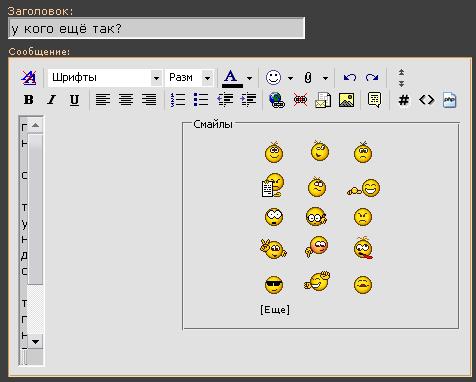
Task: Insert an image
Action: 346,100
